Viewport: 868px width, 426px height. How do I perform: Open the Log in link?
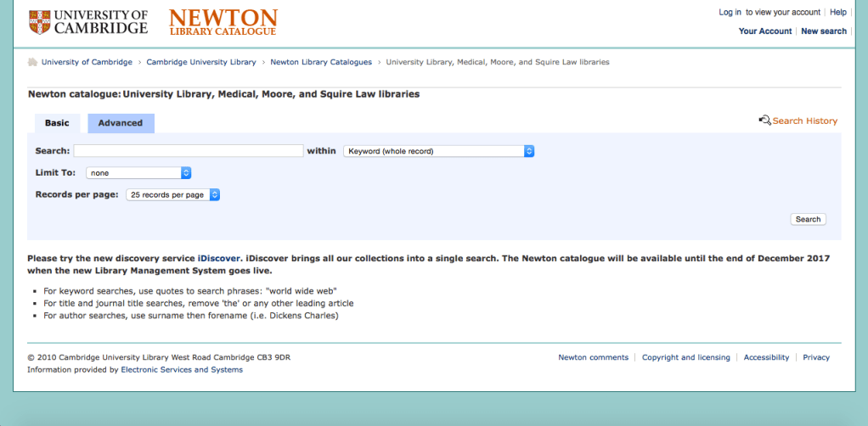click(730, 12)
